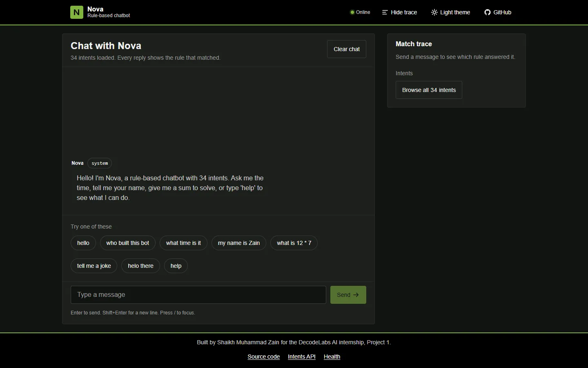Viewport: 588px width, 368px height.
Task: Open the Health footer link
Action: [x=332, y=357]
